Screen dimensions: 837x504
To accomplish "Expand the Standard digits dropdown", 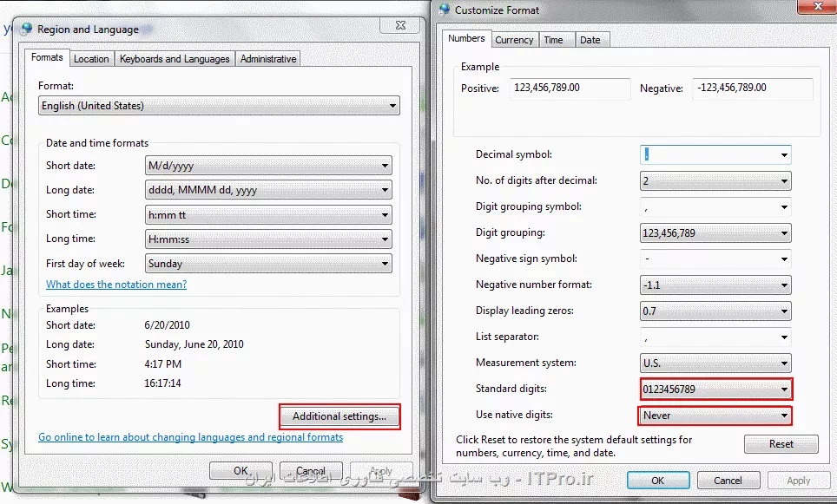I will [x=715, y=389].
